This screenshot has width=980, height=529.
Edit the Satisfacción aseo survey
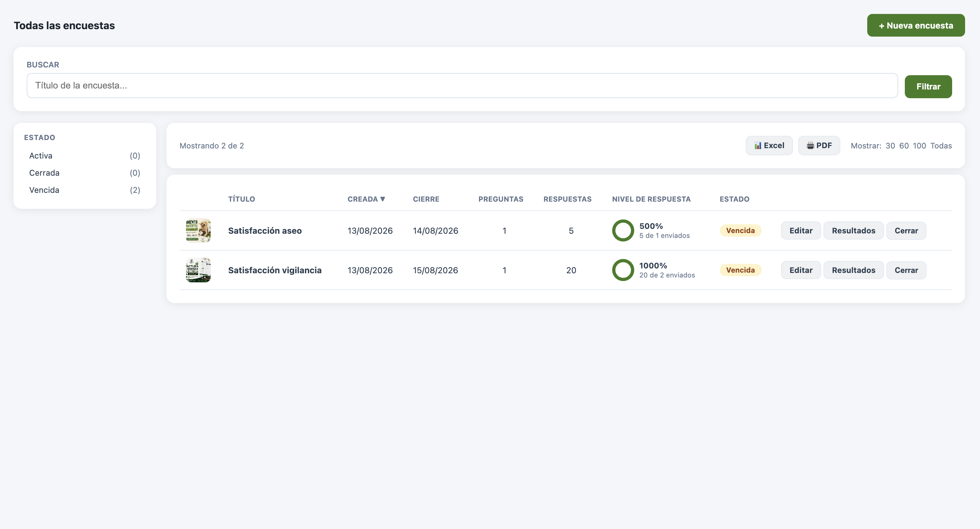click(800, 231)
